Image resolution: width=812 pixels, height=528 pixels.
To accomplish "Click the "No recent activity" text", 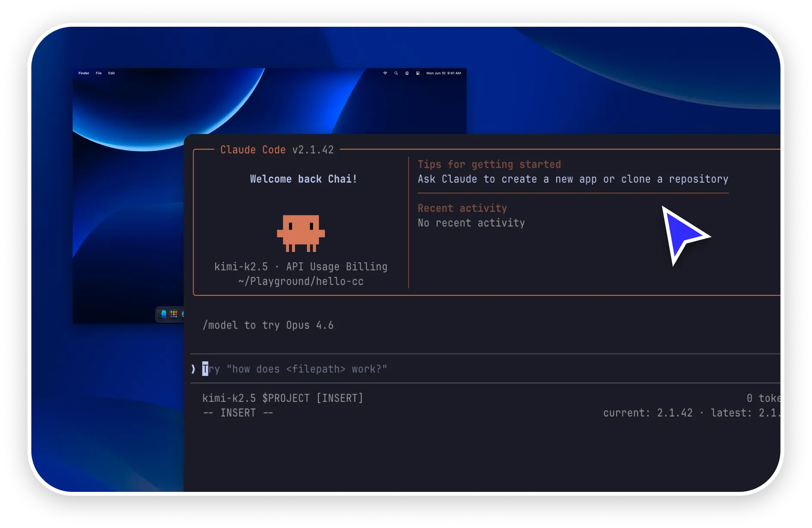I will click(471, 223).
